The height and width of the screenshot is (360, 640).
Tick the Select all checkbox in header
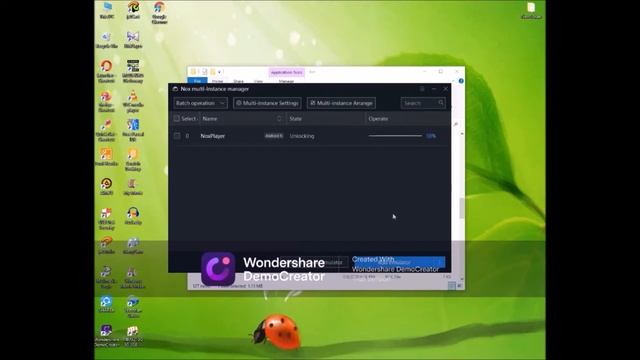177,118
